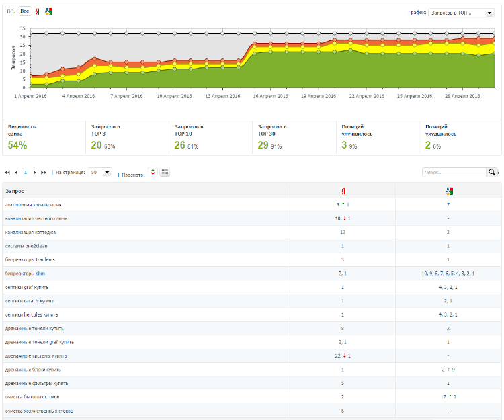Click page number 1 in pagination
This screenshot has height=420, width=504.
26,173
